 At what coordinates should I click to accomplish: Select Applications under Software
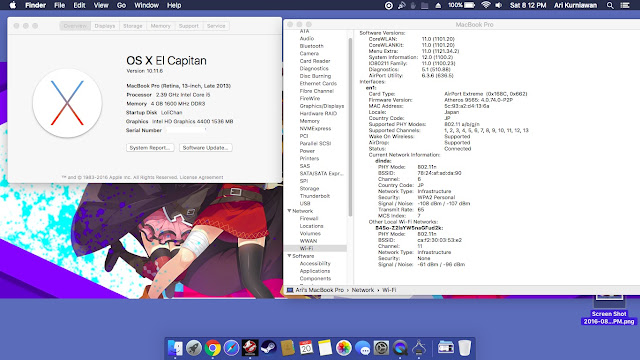tap(315, 271)
